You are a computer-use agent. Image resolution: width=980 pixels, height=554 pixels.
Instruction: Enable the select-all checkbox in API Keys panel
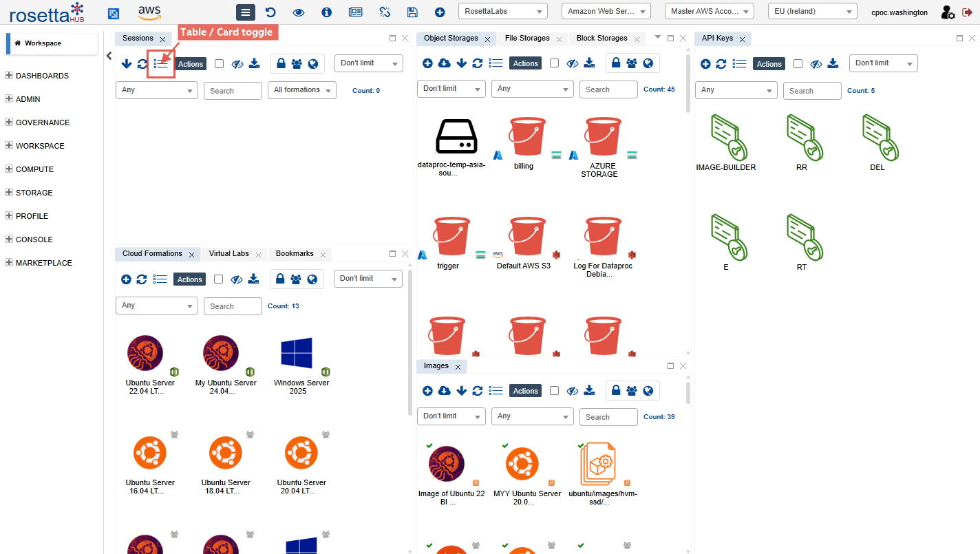798,64
